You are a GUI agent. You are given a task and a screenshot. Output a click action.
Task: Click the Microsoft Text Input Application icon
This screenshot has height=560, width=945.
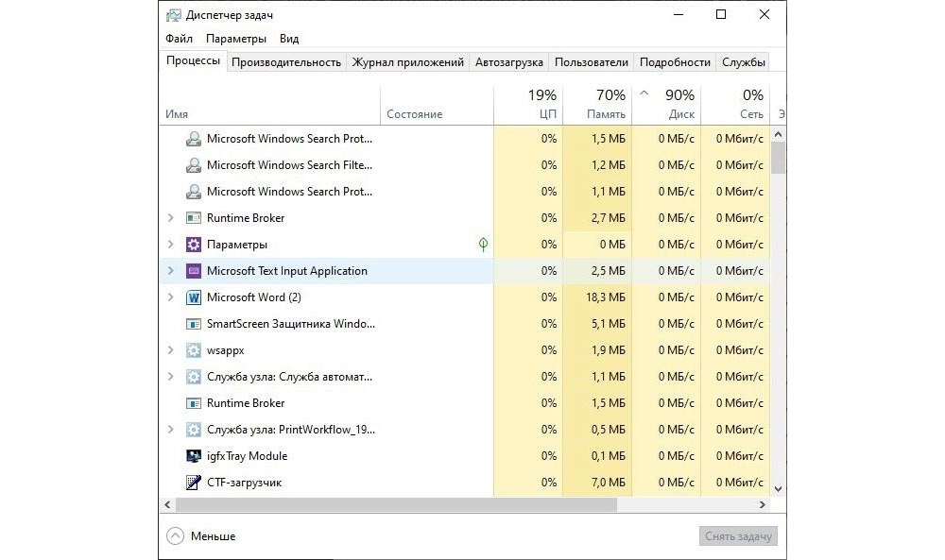click(x=194, y=271)
